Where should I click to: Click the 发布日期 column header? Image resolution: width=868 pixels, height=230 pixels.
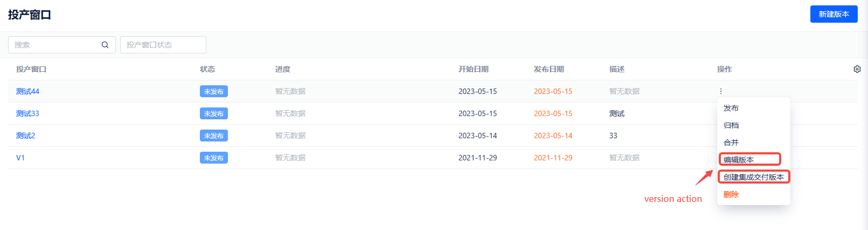tap(548, 69)
